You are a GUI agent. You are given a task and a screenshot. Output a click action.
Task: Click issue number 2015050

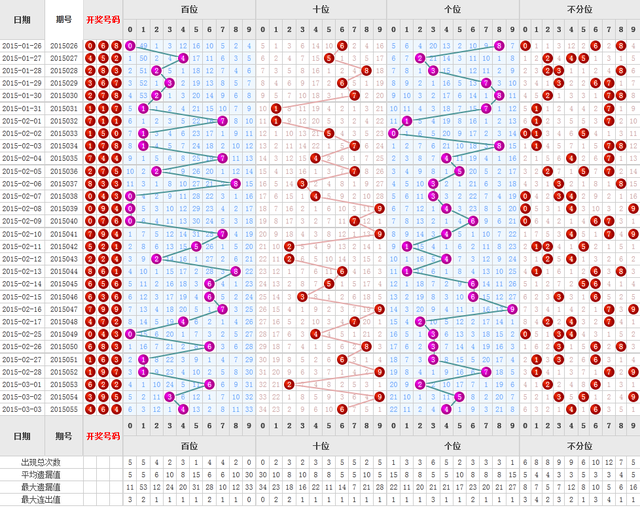click(x=64, y=346)
